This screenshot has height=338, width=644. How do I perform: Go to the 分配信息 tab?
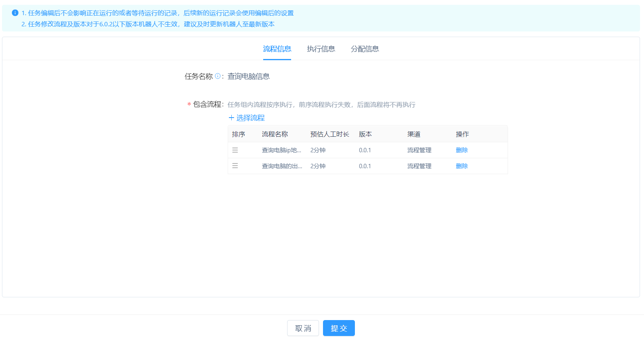(x=364, y=49)
